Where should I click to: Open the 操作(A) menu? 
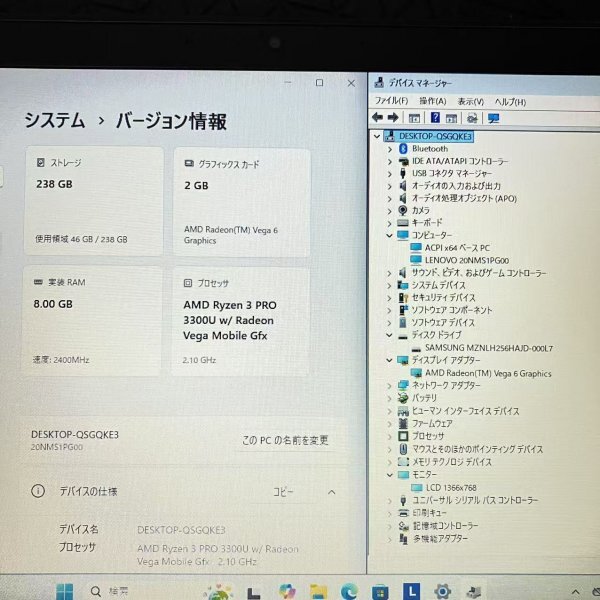pyautogui.click(x=433, y=101)
